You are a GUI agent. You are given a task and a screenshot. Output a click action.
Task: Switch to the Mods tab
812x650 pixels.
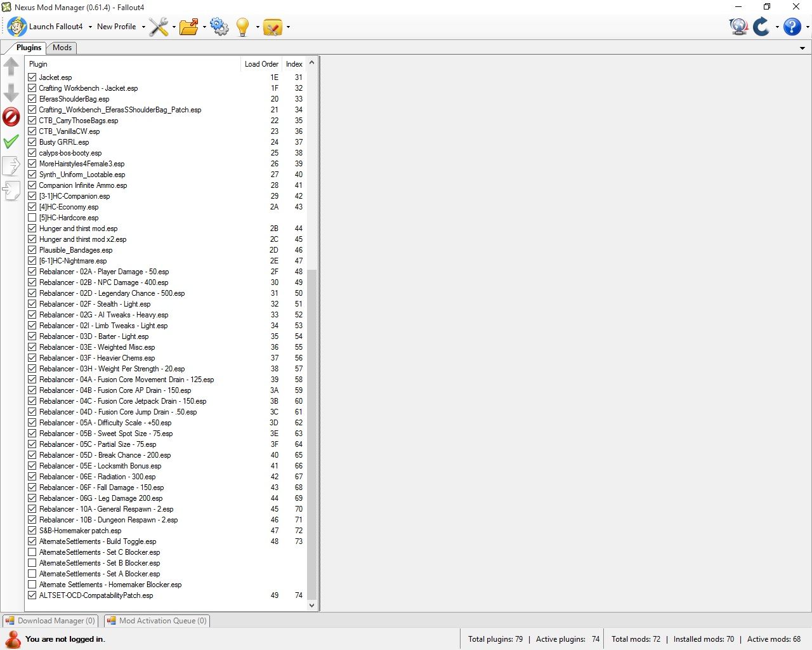[x=62, y=48]
